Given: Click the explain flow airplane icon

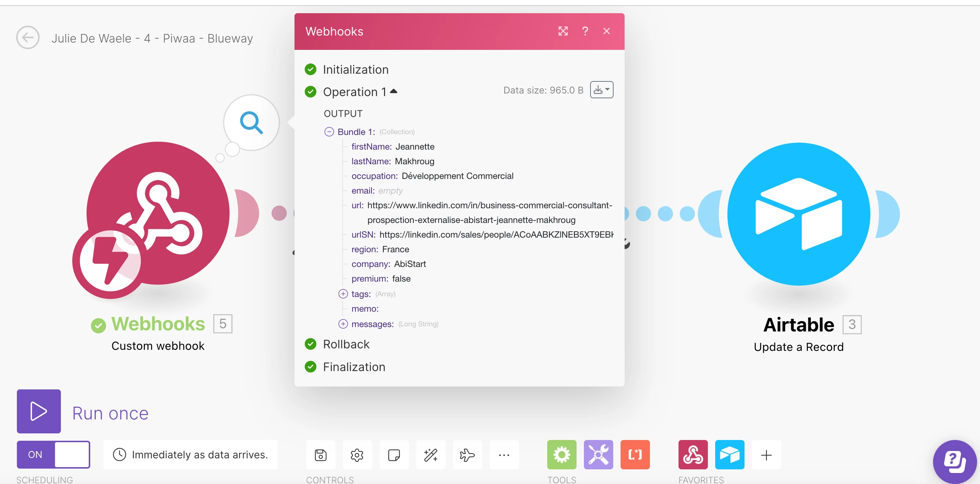Looking at the screenshot, I should pos(467,455).
